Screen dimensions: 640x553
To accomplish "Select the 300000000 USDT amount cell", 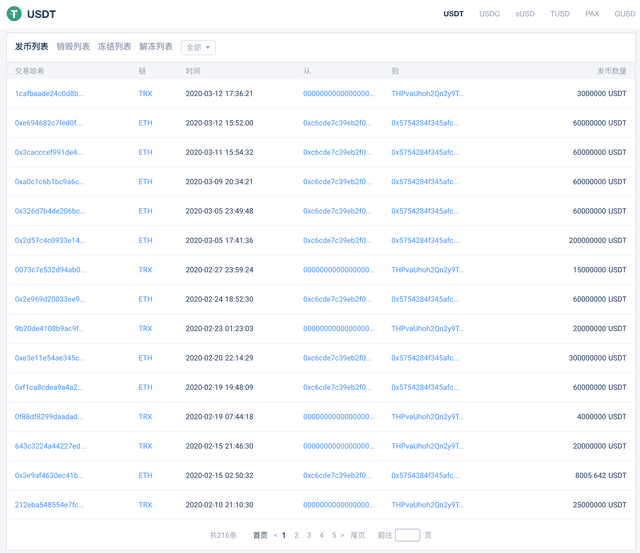I will [x=598, y=358].
